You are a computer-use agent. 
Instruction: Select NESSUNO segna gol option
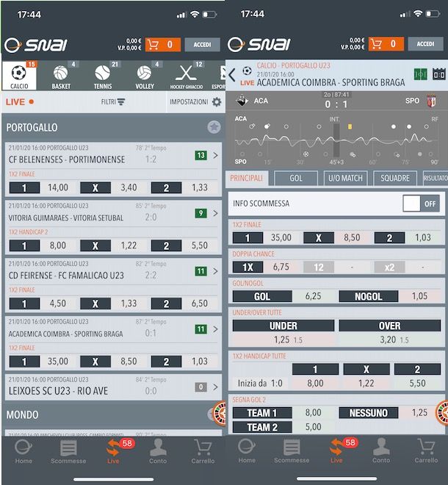tap(369, 413)
